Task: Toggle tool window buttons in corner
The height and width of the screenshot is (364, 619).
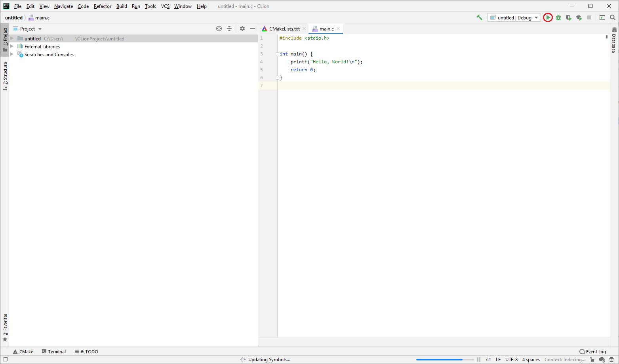Action: 5,360
